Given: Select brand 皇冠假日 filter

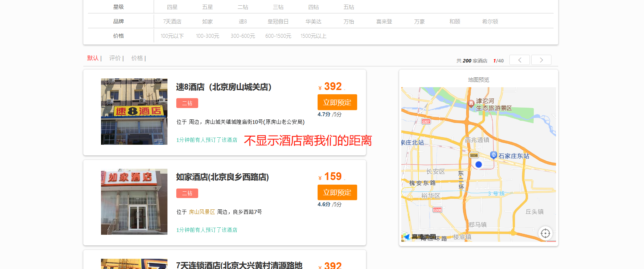Looking at the screenshot, I should click(x=278, y=22).
